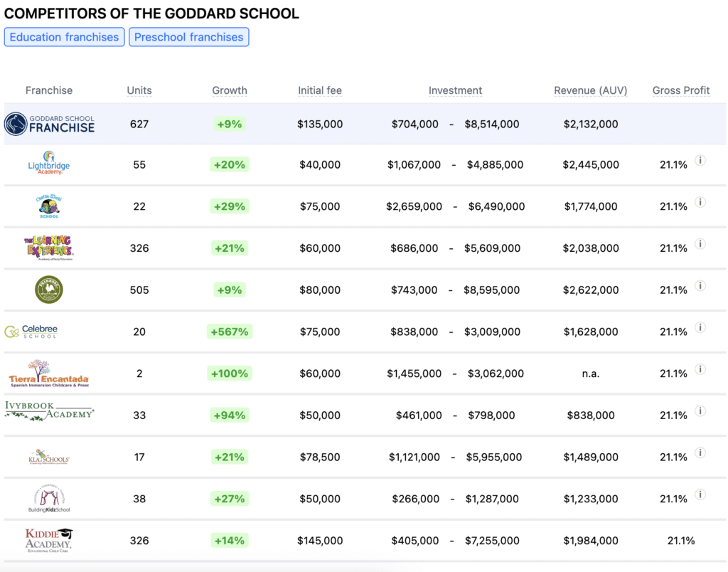
Task: Select the $2,132,000 revenue cell
Action: click(x=591, y=124)
